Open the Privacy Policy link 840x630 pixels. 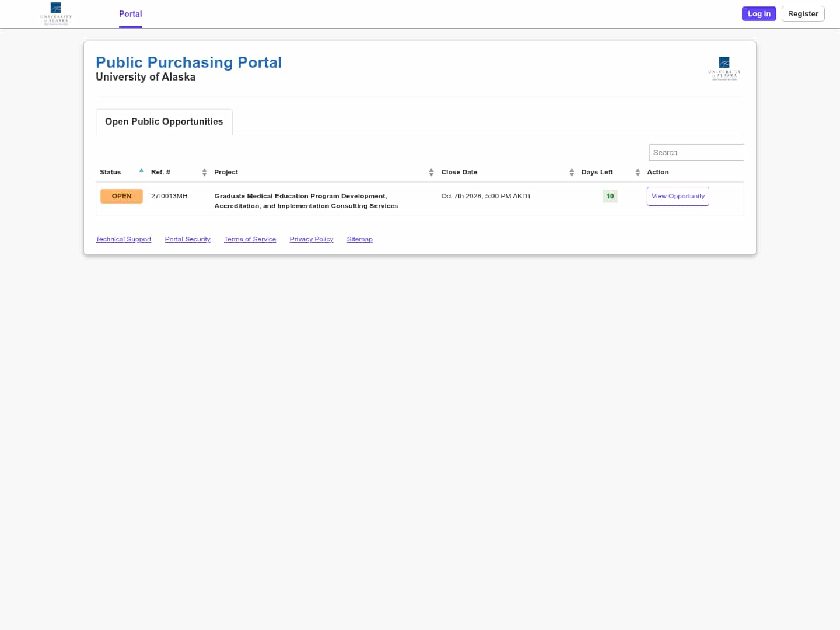[311, 239]
